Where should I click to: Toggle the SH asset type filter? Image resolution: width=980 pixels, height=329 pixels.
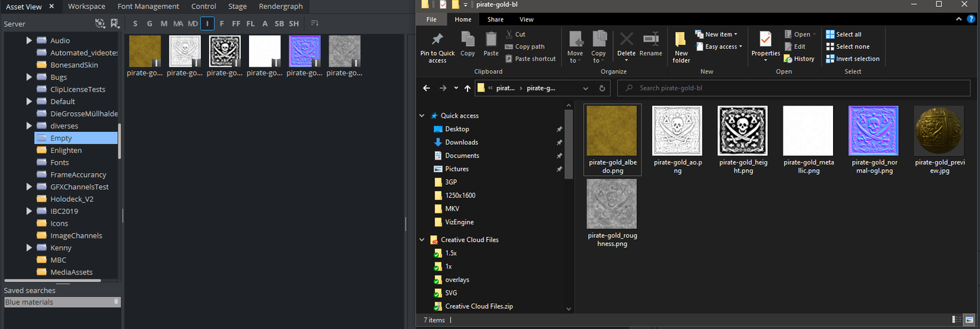coord(293,24)
